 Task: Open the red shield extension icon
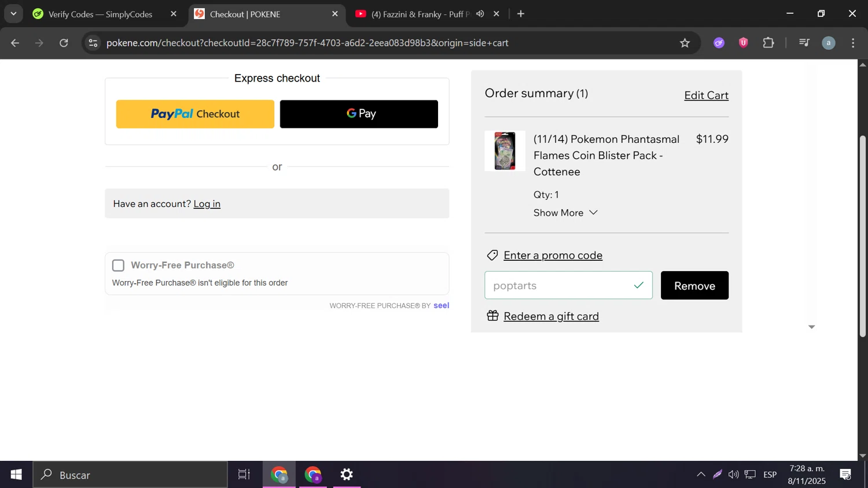[x=744, y=43]
